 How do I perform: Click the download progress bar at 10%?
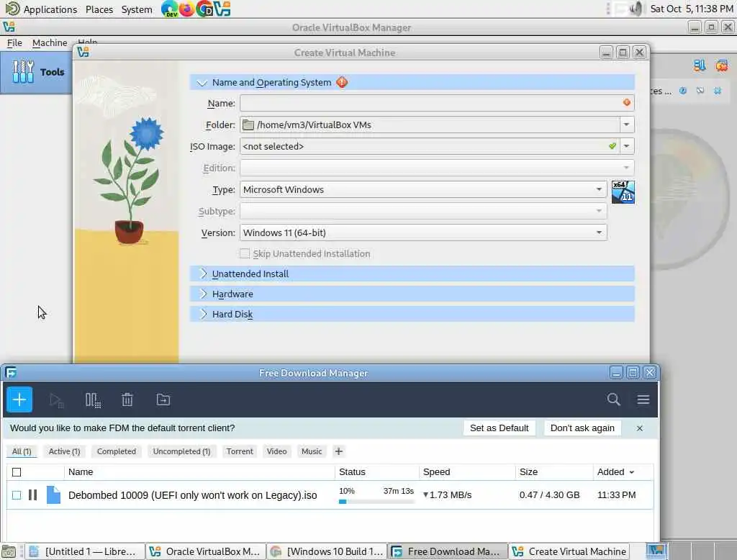pos(376,502)
